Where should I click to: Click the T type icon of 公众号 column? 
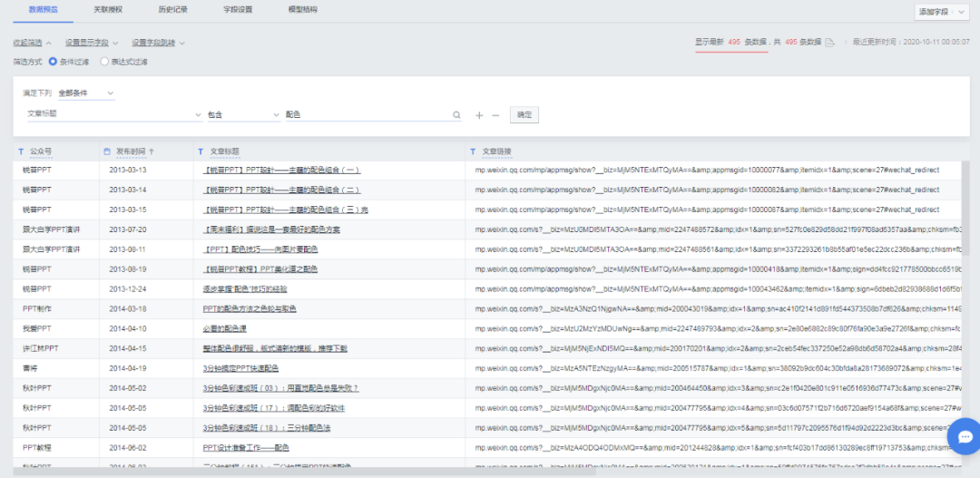pyautogui.click(x=21, y=151)
